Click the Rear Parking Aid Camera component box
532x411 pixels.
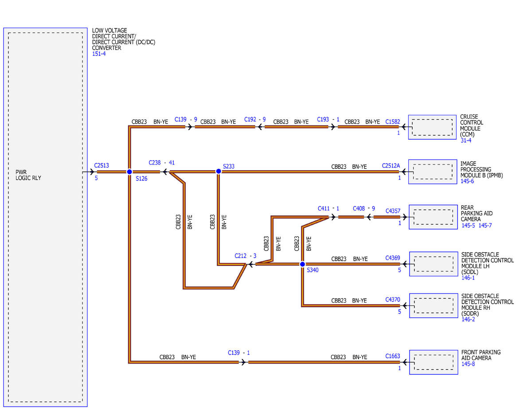[x=433, y=217]
